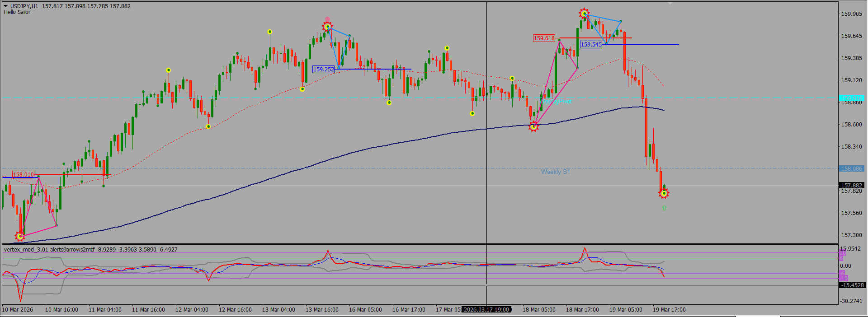Click the Hello Sailor indicator label
Image resolution: width=868 pixels, height=317 pixels.
pyautogui.click(x=17, y=12)
